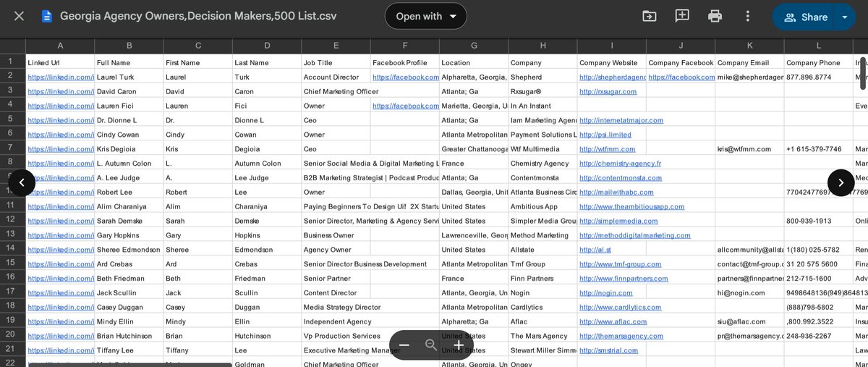Click the vertical scrollbar thumb
The height and width of the screenshot is (367, 868).
(x=862, y=72)
